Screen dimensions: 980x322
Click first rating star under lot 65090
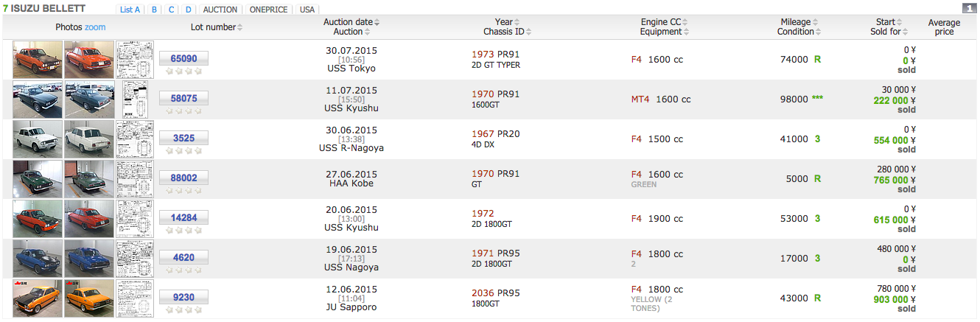[x=169, y=71]
